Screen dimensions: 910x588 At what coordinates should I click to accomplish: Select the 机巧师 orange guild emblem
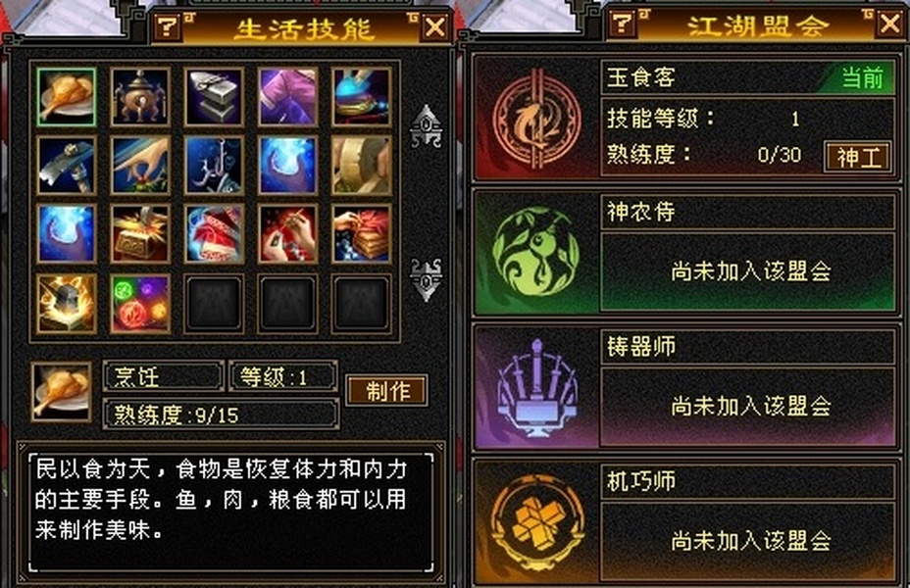535,522
